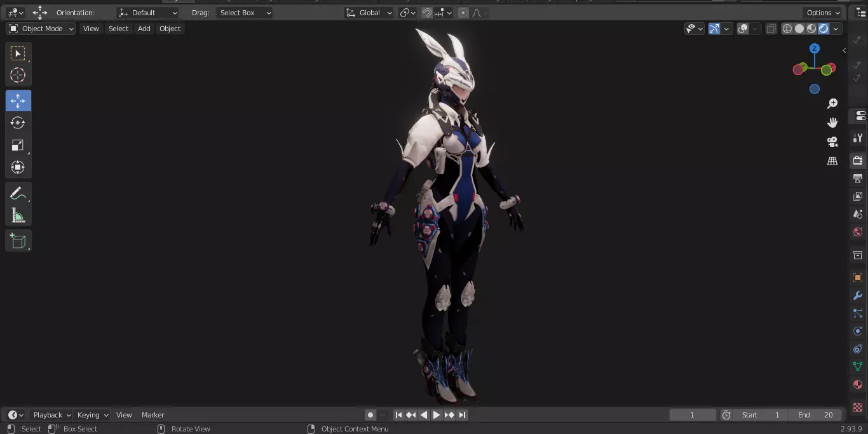Open the Material properties sphere tab
This screenshot has width=868, height=434.
click(858, 384)
